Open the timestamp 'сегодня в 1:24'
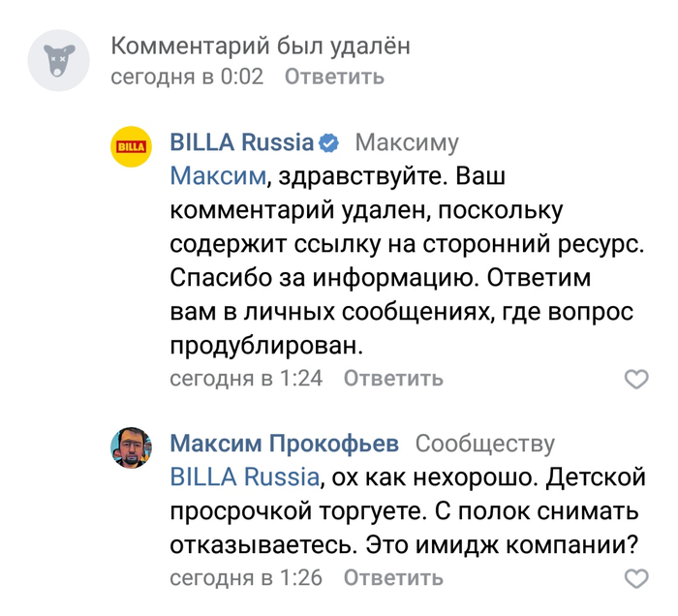The width and height of the screenshot is (678, 616). click(246, 379)
